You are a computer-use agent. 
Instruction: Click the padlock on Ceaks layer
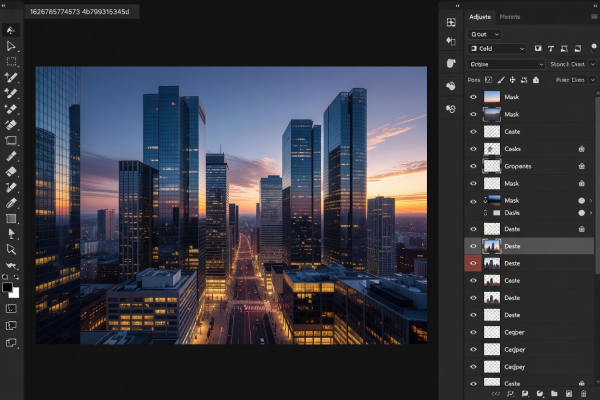click(x=582, y=149)
